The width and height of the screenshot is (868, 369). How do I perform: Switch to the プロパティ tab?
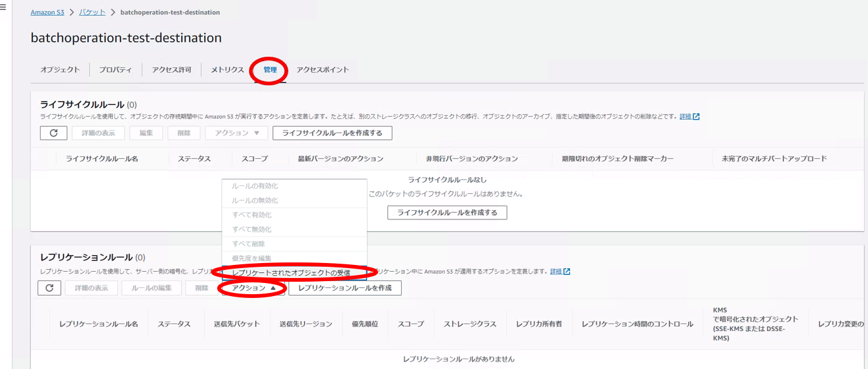pyautogui.click(x=115, y=70)
